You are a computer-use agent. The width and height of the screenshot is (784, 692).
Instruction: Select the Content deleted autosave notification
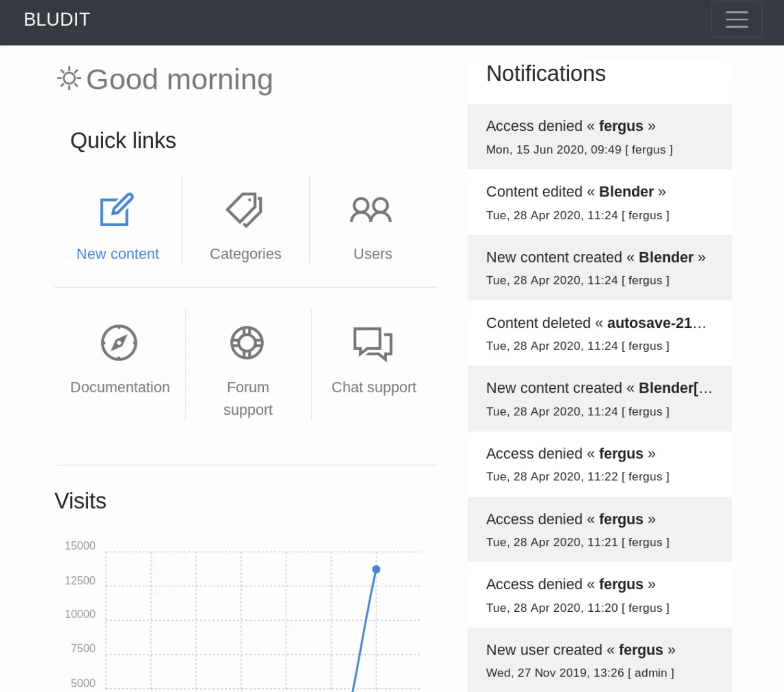[599, 333]
